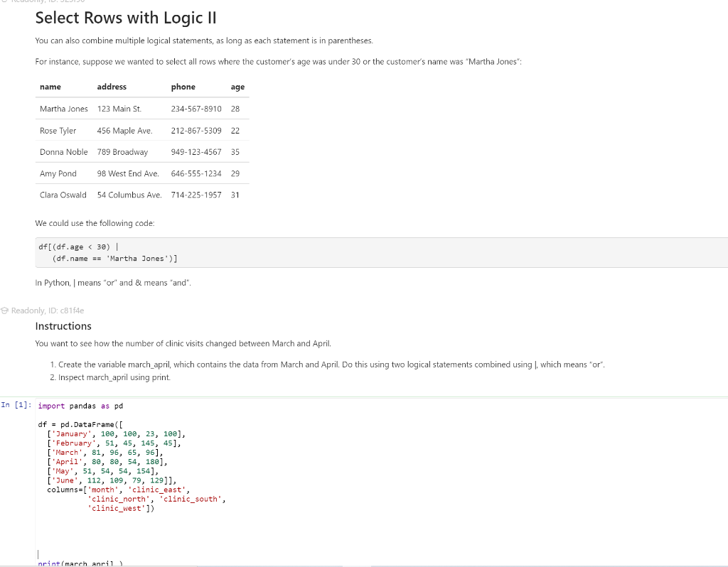This screenshot has width=728, height=567.
Task: Click the Clara Oswald name cell
Action: (x=63, y=195)
